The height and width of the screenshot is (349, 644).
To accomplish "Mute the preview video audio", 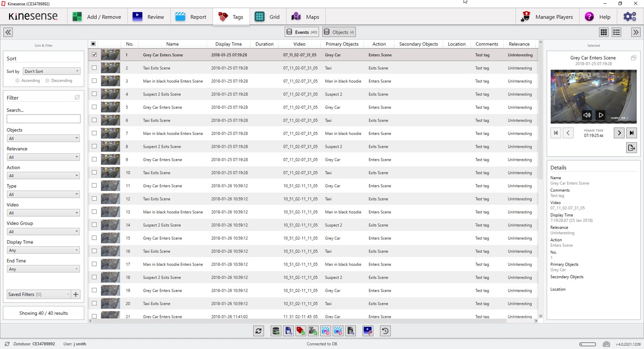I will [x=587, y=115].
